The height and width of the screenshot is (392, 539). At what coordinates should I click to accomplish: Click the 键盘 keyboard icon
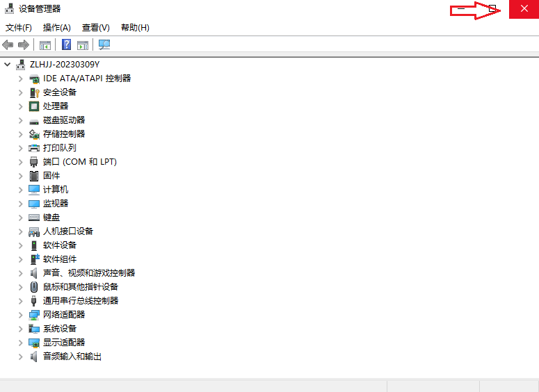coord(34,218)
